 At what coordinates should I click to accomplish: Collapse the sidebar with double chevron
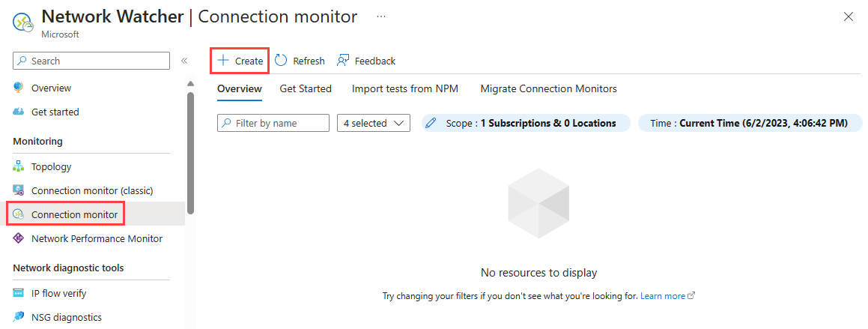[x=184, y=61]
